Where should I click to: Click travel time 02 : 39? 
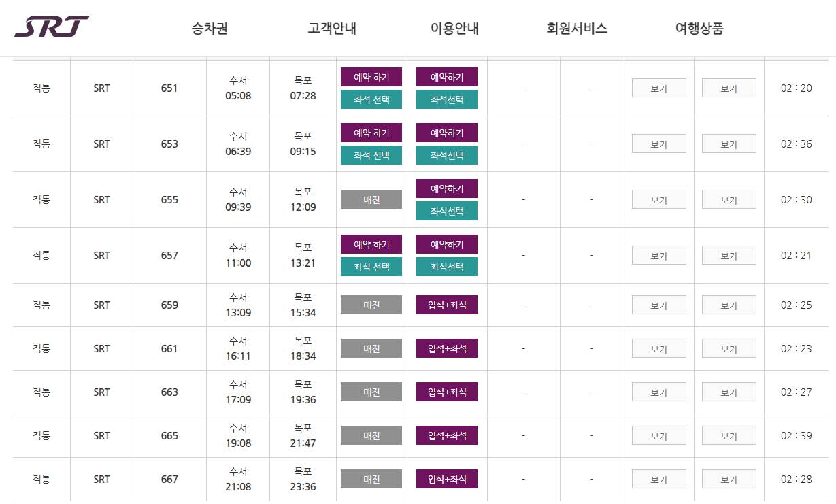(796, 435)
